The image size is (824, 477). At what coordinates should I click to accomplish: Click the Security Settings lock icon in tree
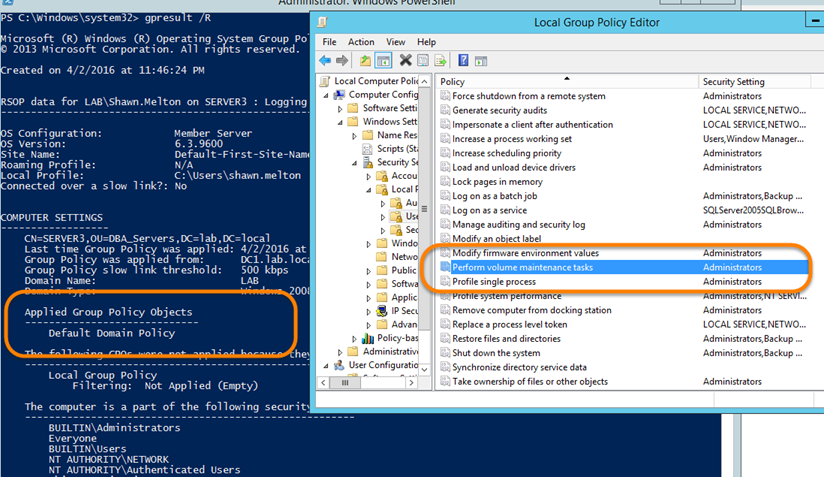tap(368, 162)
